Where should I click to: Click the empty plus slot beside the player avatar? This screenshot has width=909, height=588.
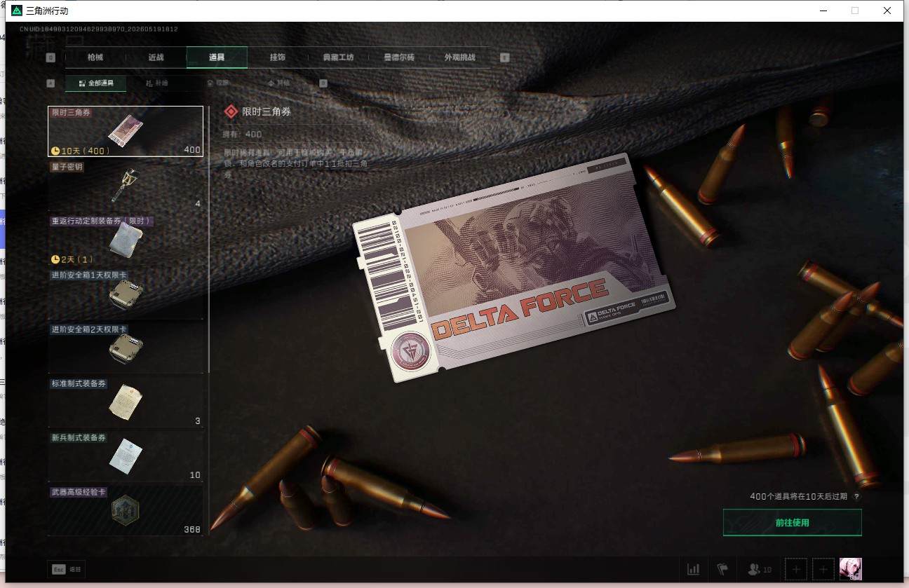click(x=823, y=570)
